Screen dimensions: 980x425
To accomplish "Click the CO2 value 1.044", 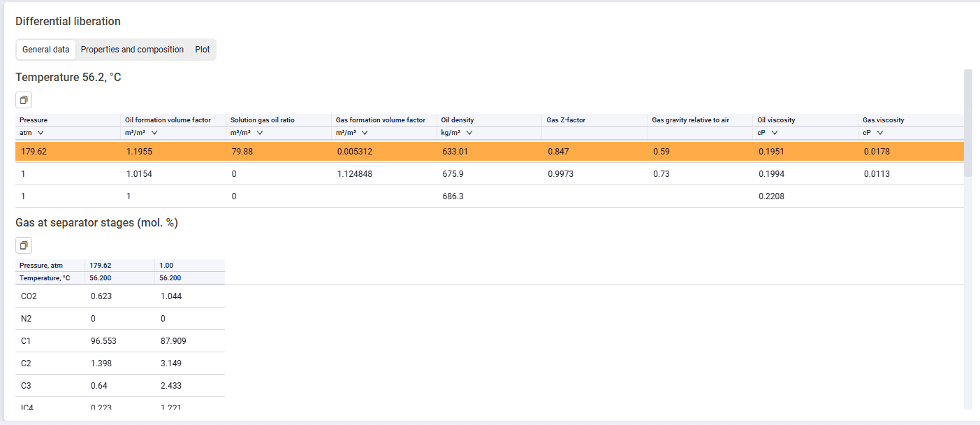I will (x=171, y=296).
